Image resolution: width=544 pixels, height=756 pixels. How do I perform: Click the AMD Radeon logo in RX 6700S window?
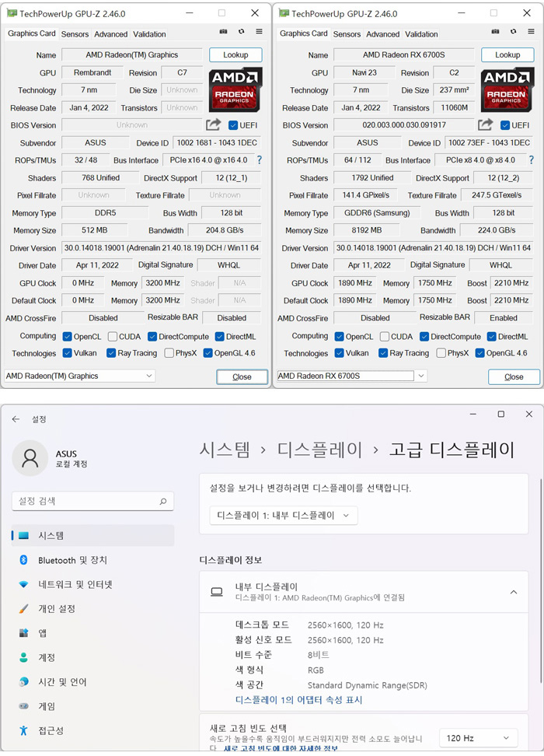[507, 89]
